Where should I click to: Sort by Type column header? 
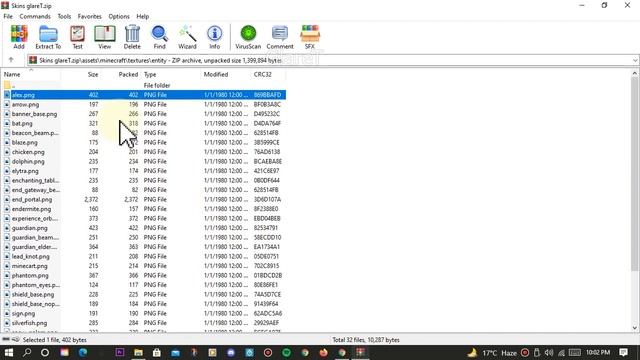pyautogui.click(x=171, y=74)
